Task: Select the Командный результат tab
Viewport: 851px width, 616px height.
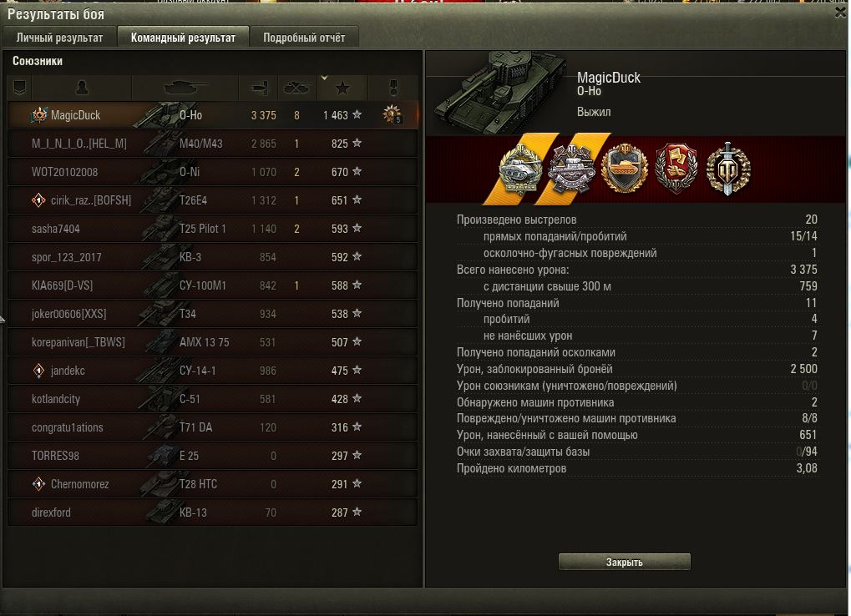Action: click(183, 38)
